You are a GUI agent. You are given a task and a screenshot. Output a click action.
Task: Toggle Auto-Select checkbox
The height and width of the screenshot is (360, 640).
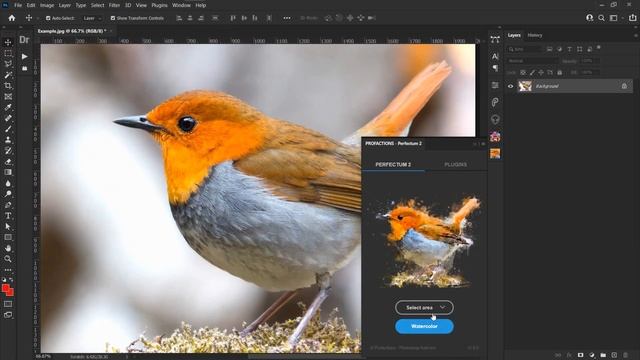[x=48, y=18]
